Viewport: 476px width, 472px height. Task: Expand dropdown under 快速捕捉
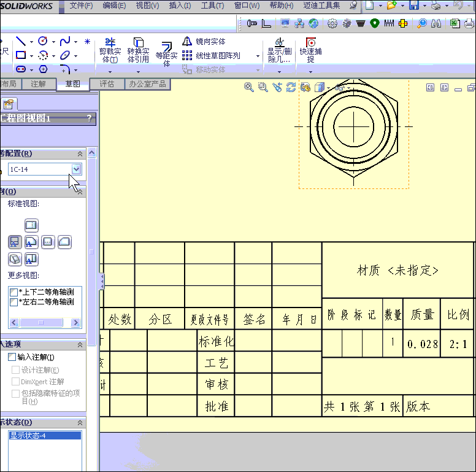pyautogui.click(x=310, y=72)
